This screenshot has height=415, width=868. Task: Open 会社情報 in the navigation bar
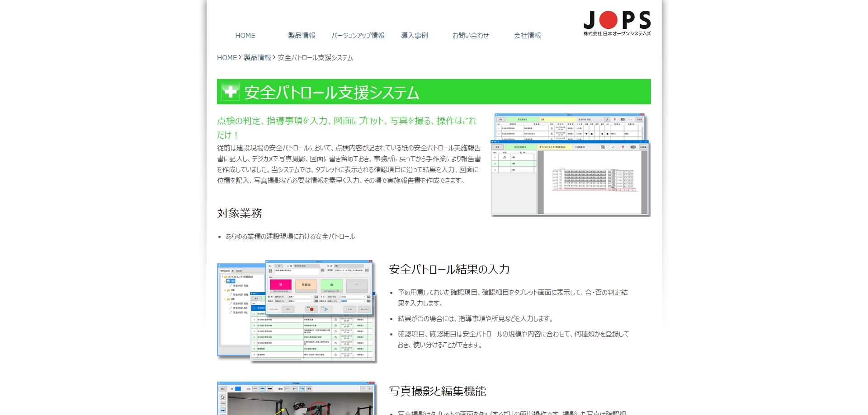(x=527, y=35)
